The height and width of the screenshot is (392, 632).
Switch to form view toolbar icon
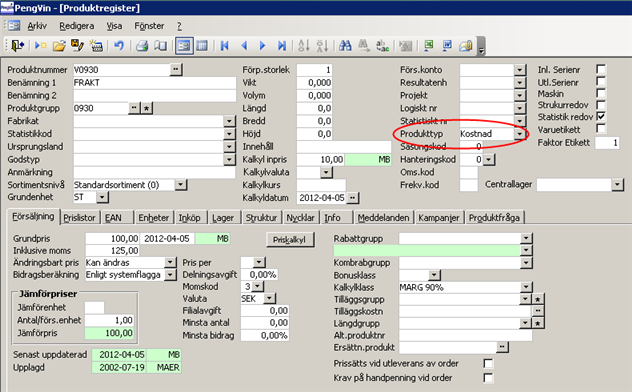tap(184, 46)
